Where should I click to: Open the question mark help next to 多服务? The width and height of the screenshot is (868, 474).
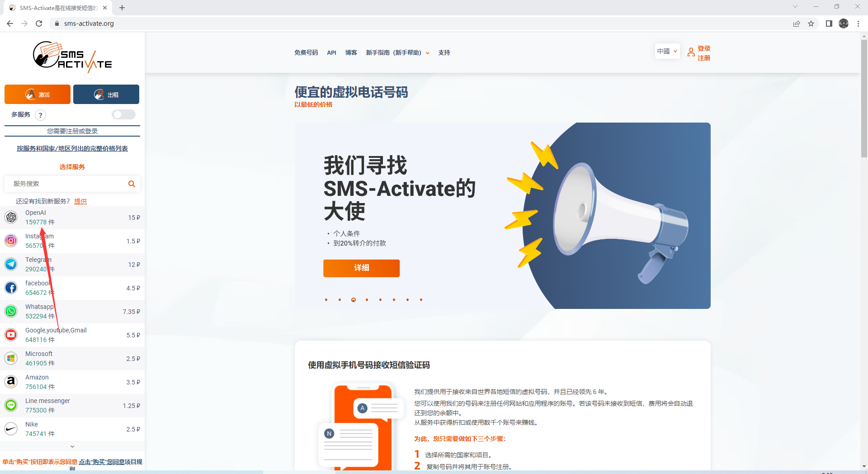(x=40, y=115)
